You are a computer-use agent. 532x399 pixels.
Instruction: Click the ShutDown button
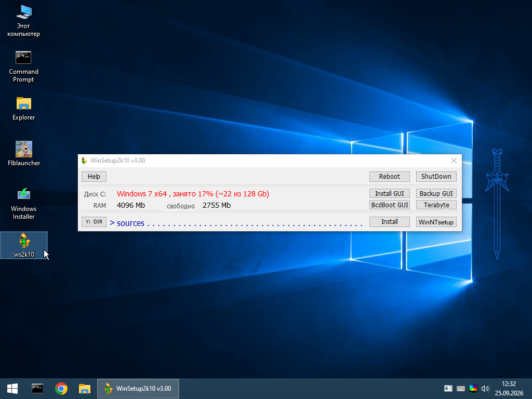[436, 177]
